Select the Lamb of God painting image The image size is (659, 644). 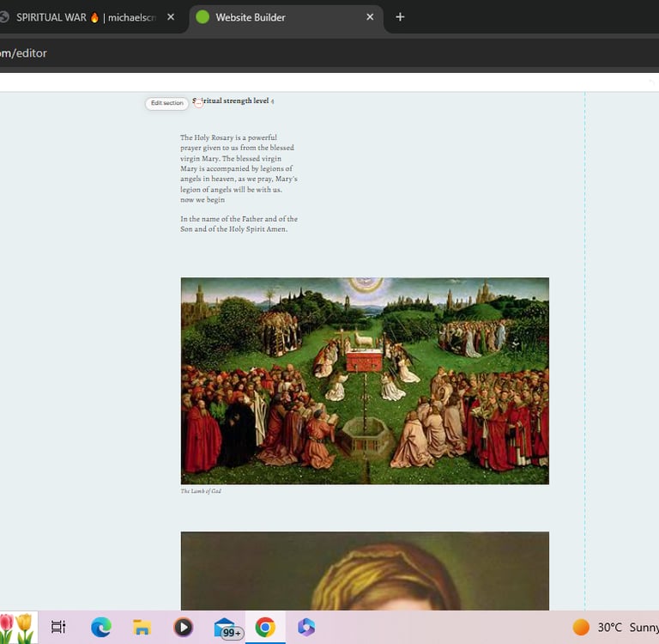coord(365,380)
